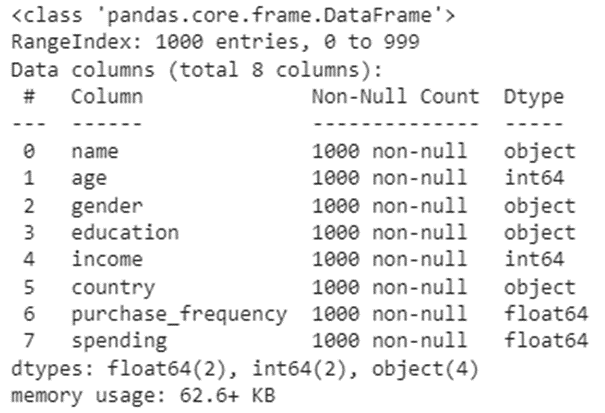Select the 'age' column label

(x=89, y=179)
